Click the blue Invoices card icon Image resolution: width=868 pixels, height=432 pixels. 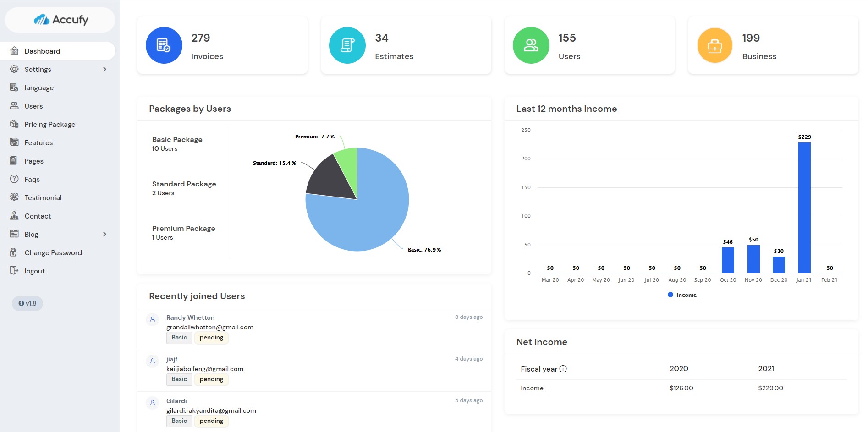(x=164, y=45)
